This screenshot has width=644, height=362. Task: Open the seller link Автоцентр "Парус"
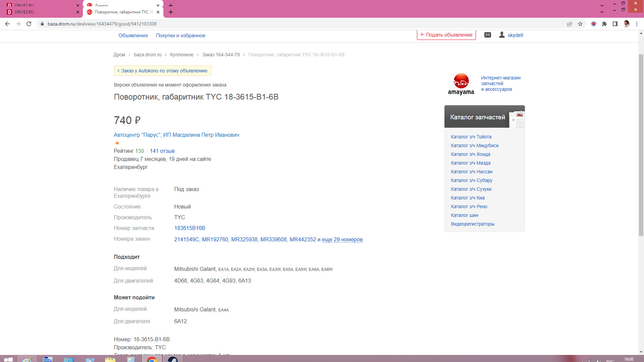176,135
